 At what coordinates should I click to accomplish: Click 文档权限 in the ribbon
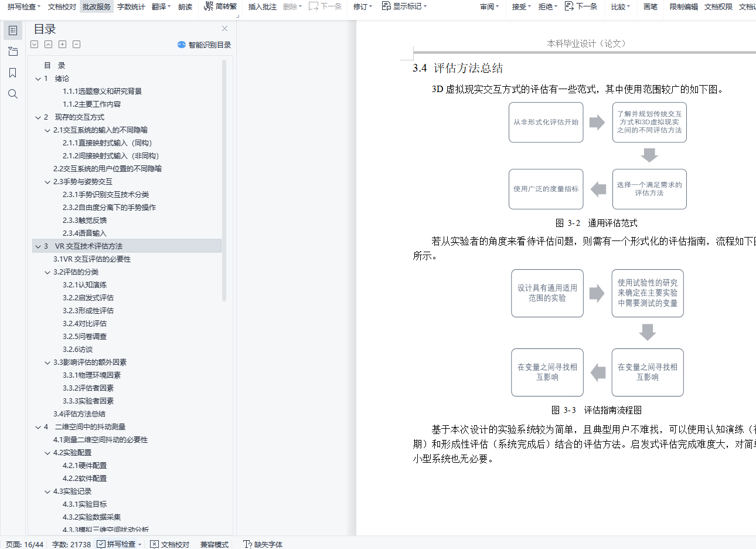(718, 6)
